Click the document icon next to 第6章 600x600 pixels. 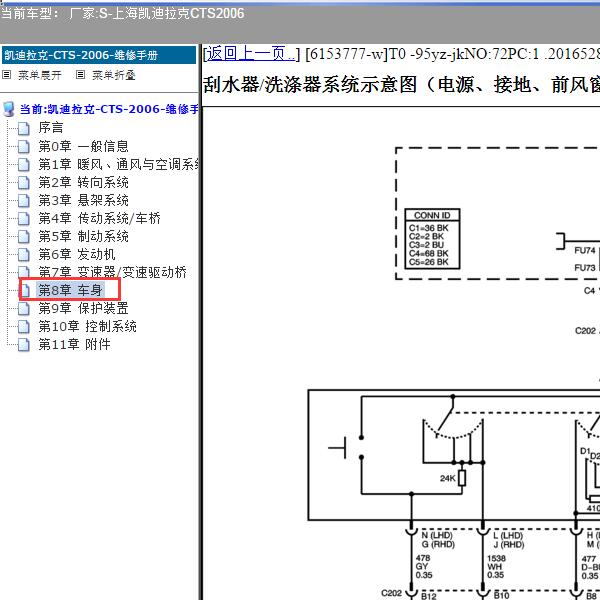(x=24, y=255)
